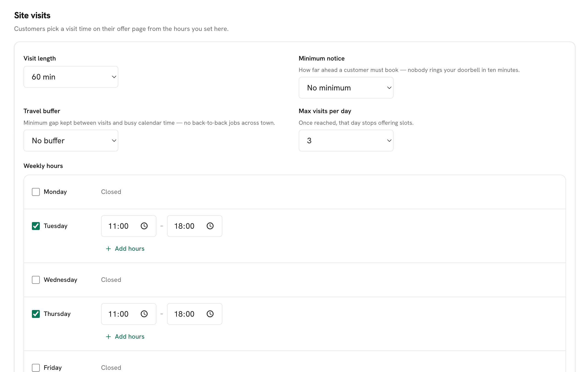Add hours to Tuesday

point(125,248)
